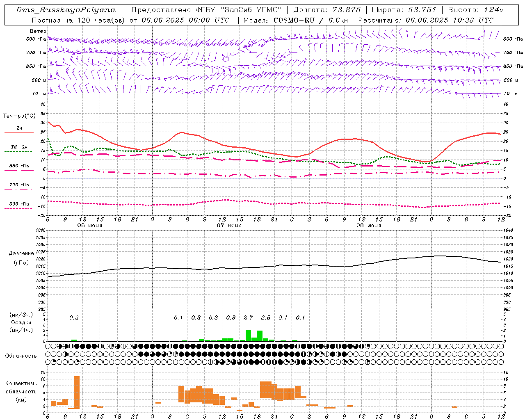The width and height of the screenshot is (525, 420).
Task: Click the (мм/1ч.) precipitation unit label
Action: [x=21, y=330]
